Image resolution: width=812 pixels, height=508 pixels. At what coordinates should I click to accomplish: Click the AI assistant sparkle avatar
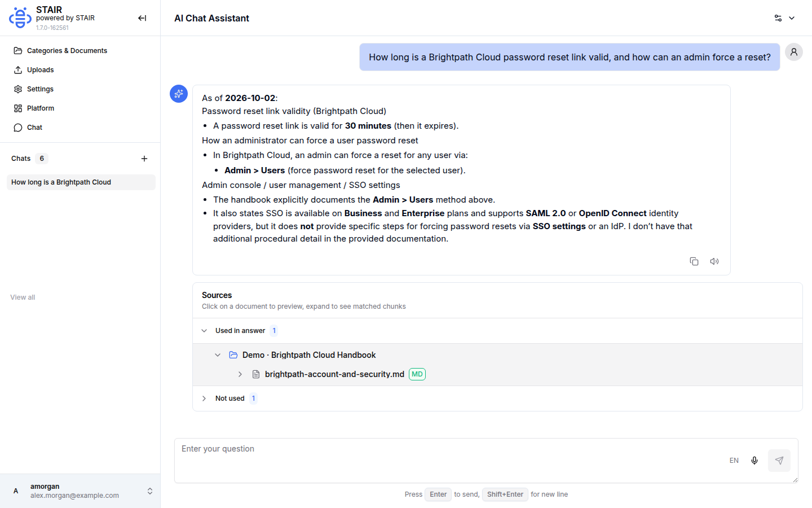179,94
